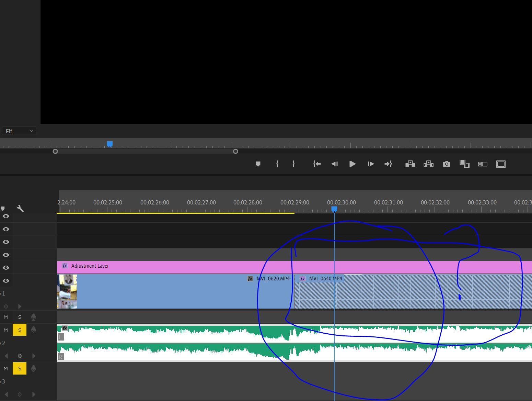
Task: Click fx badge on MVI_0620.MP4
Action: [250, 279]
